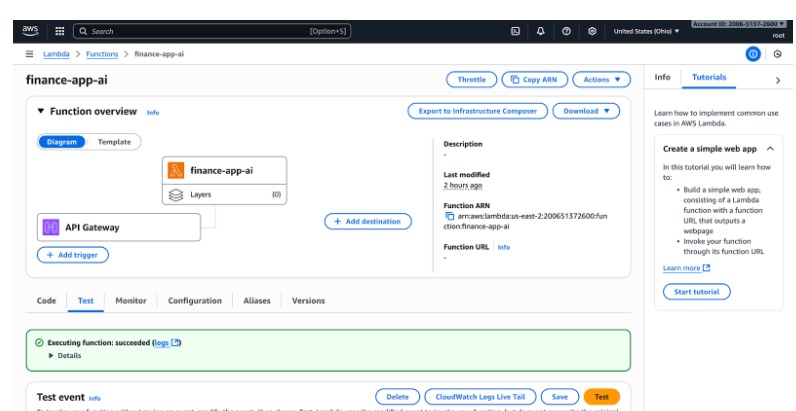
Task: Click the orange Test button
Action: [602, 397]
